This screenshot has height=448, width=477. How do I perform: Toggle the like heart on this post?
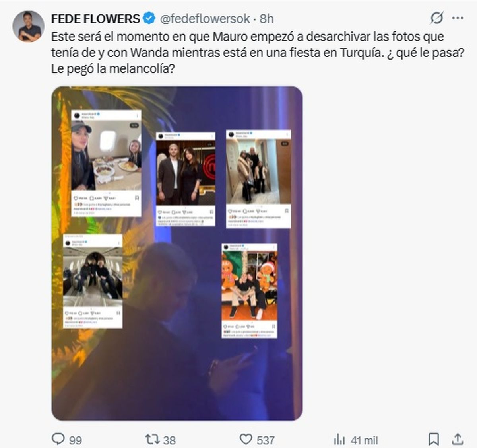(x=246, y=439)
